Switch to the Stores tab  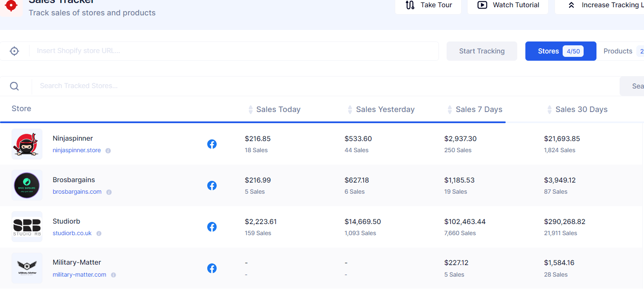(x=560, y=51)
